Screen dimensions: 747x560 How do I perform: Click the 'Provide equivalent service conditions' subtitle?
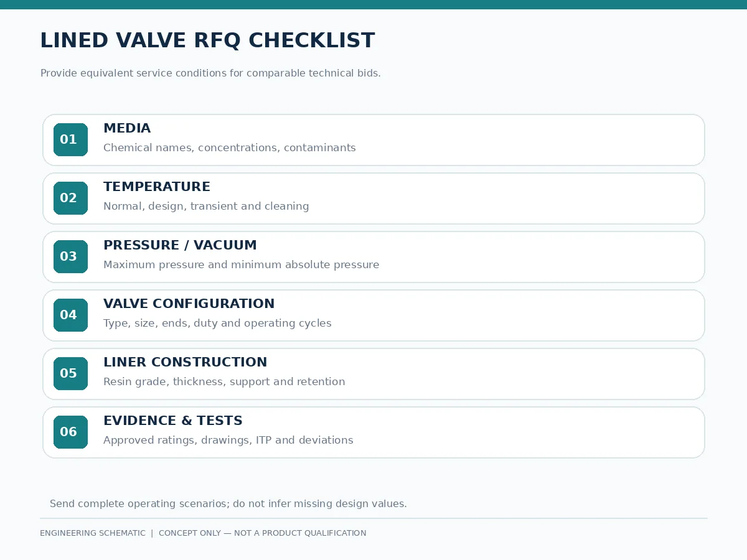(210, 73)
